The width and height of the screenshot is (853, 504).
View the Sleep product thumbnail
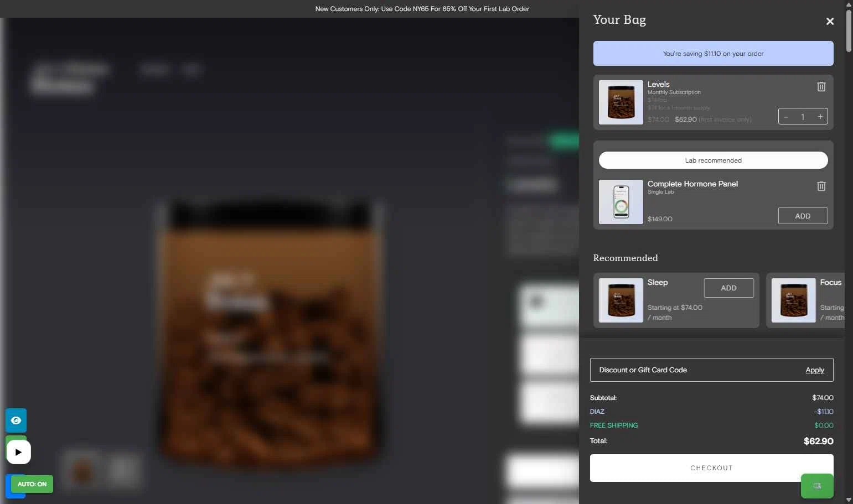pos(621,300)
